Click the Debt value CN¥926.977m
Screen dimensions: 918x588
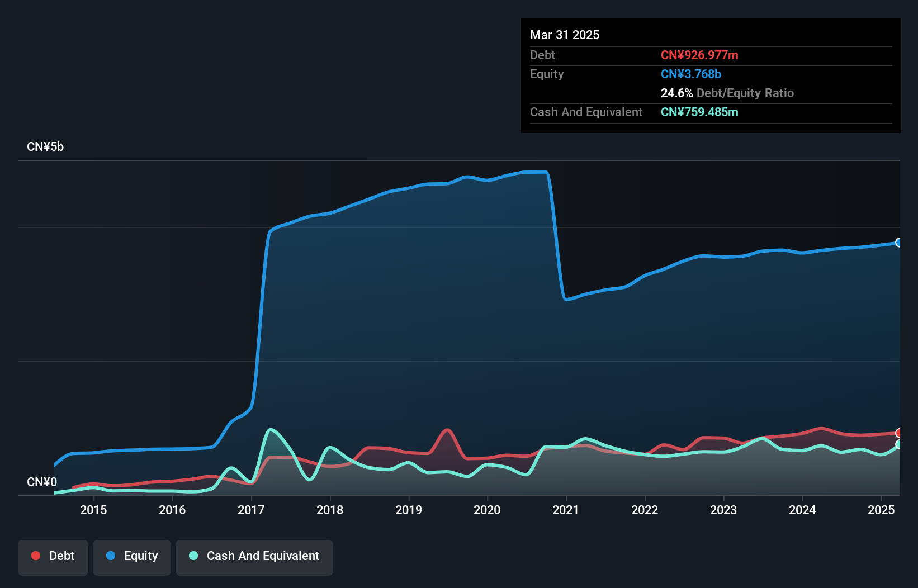699,55
